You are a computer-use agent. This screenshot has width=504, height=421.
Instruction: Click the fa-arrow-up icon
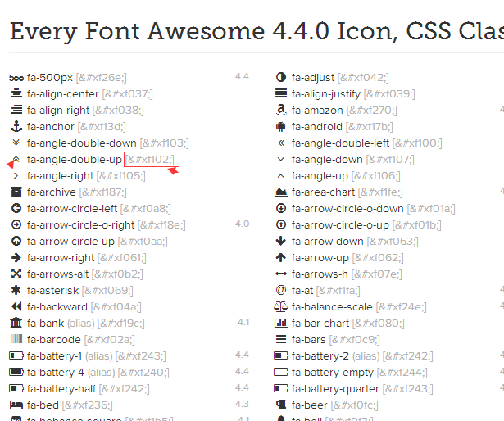(281, 257)
